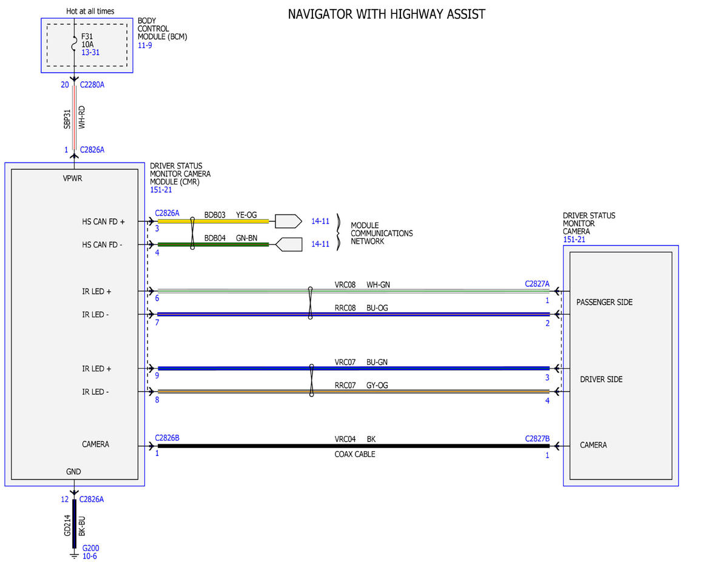Click the BODY CONTROL MODULE (BCM) label

point(163,28)
